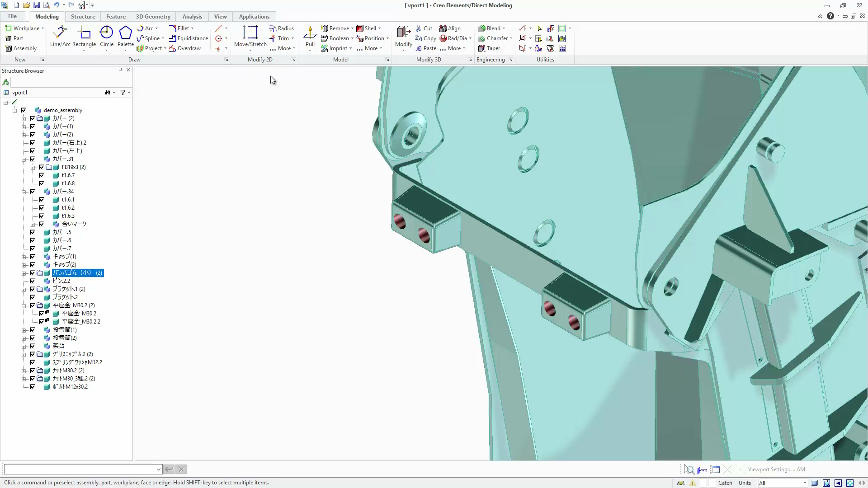Select the Fillet 2D tool
Screen dimensions: 868x488
coord(179,28)
